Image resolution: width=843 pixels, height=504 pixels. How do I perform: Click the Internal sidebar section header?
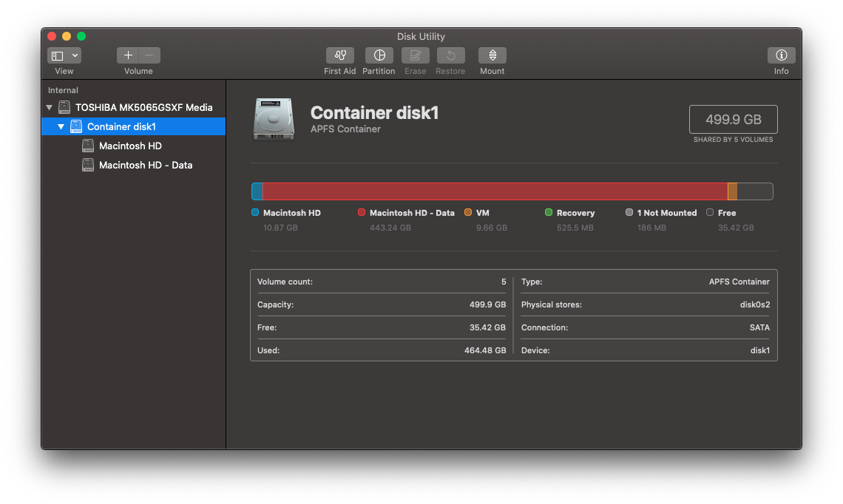tap(63, 90)
